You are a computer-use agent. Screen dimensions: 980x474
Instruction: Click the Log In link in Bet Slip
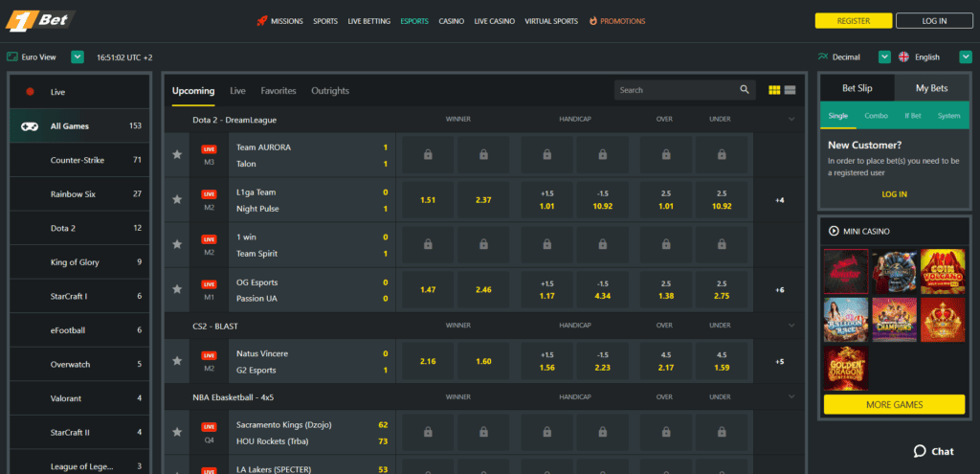895,193
